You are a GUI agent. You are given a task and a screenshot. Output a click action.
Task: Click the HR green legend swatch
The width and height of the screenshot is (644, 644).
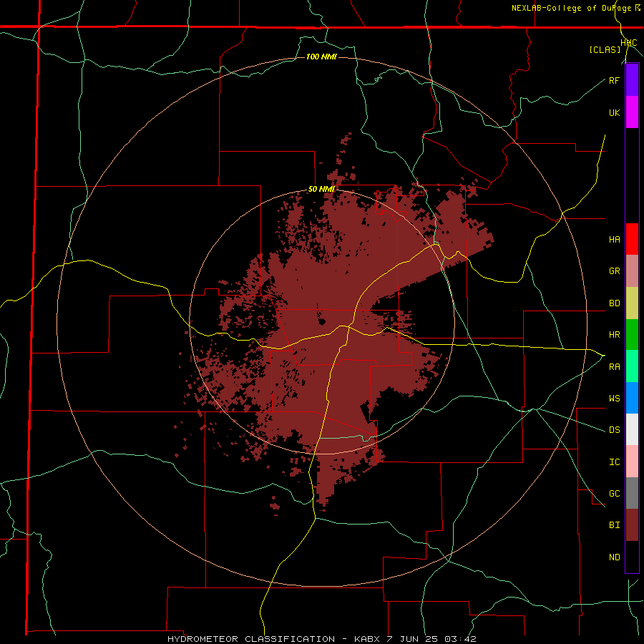[632, 335]
